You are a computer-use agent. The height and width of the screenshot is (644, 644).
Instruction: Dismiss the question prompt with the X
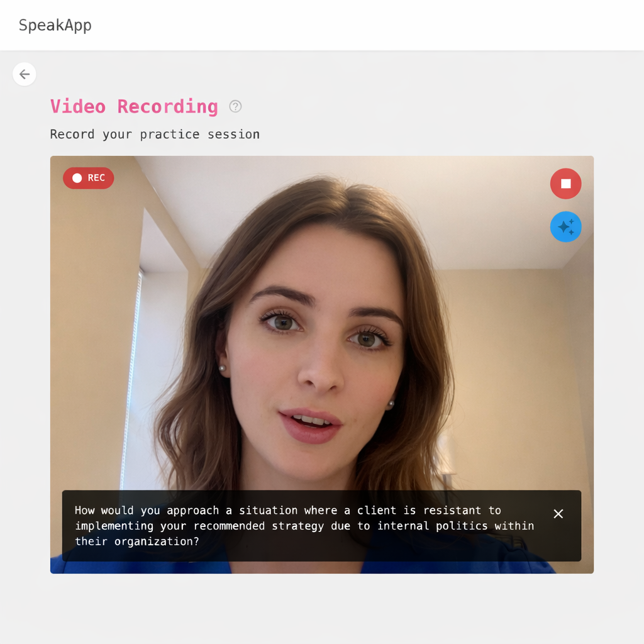(558, 514)
